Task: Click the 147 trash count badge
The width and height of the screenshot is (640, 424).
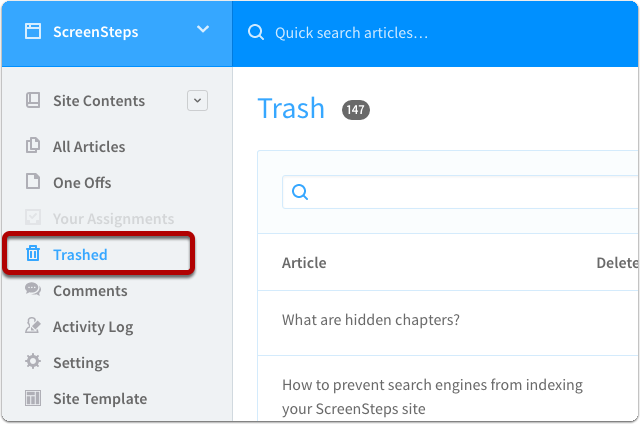Action: click(x=356, y=110)
